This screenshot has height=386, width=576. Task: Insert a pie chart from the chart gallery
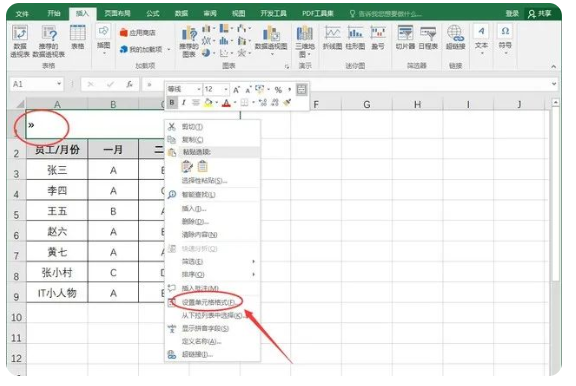coord(207,53)
